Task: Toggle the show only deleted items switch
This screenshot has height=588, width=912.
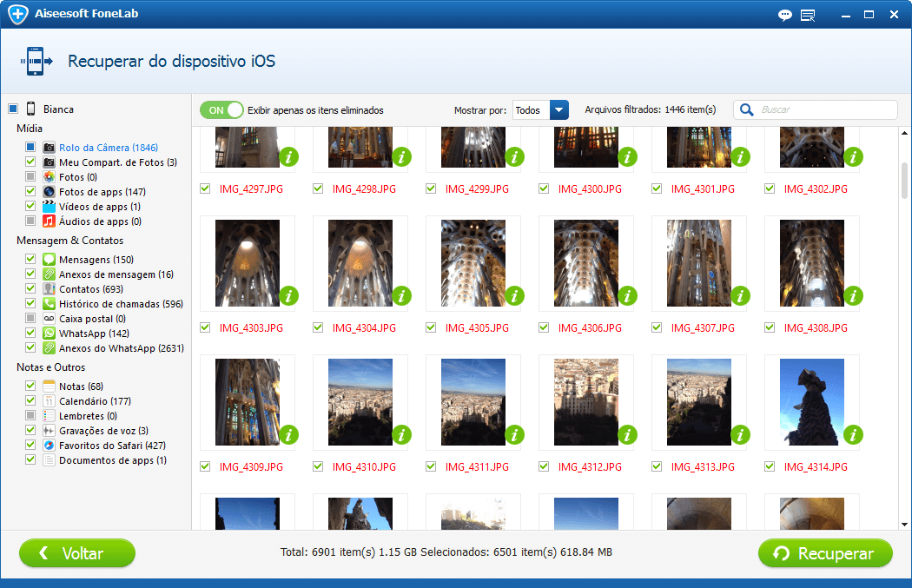Action: [x=221, y=110]
